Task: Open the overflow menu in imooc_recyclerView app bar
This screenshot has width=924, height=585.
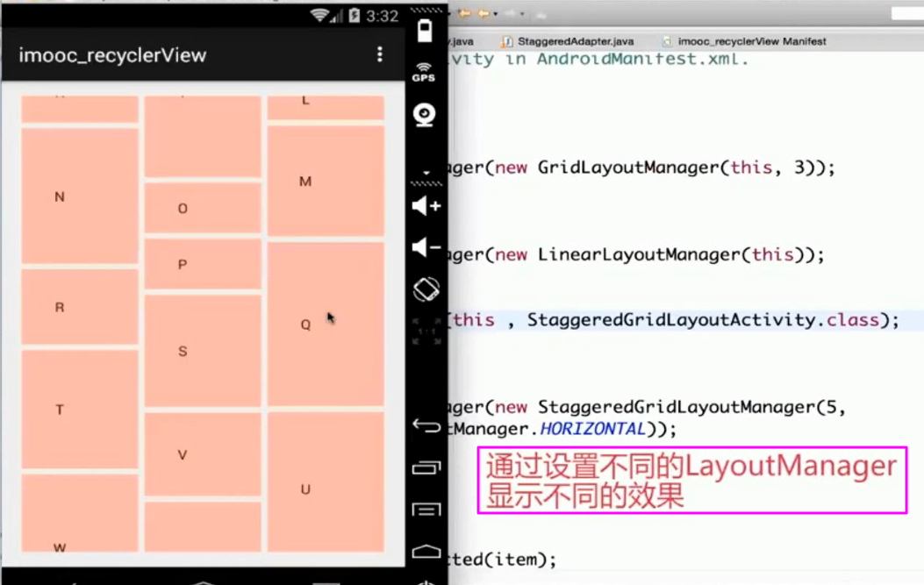Action: click(379, 54)
